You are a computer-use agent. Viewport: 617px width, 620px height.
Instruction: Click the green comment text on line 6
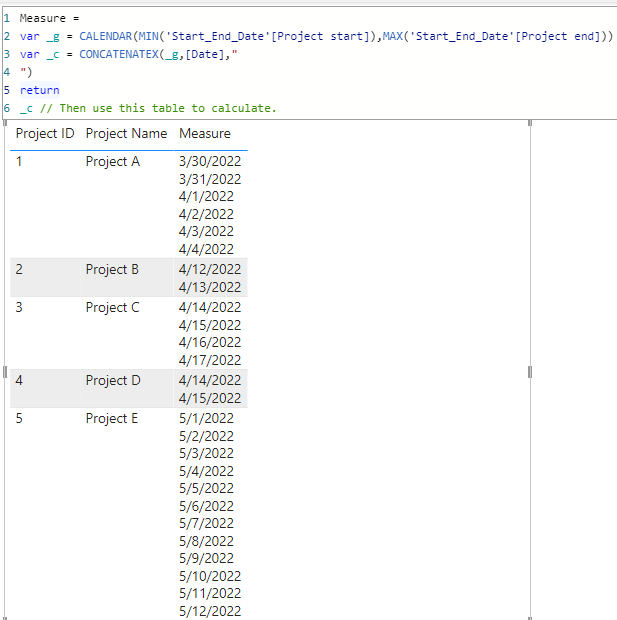click(158, 108)
